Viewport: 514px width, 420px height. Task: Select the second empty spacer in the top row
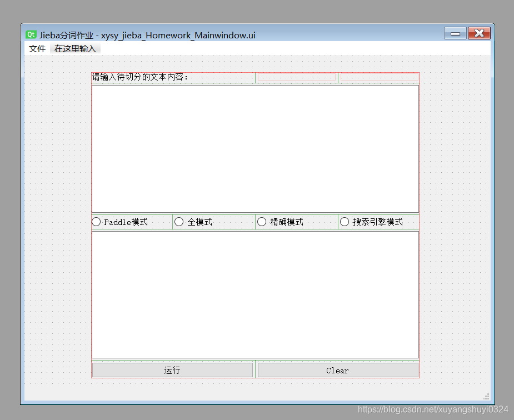[380, 77]
